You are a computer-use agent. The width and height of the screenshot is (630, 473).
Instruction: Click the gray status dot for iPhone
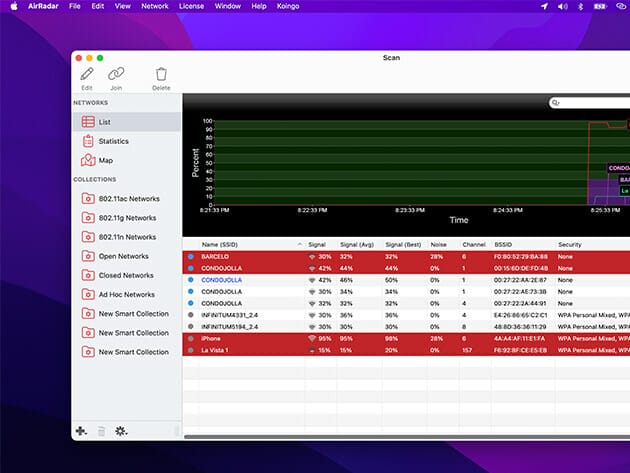[x=191, y=338]
